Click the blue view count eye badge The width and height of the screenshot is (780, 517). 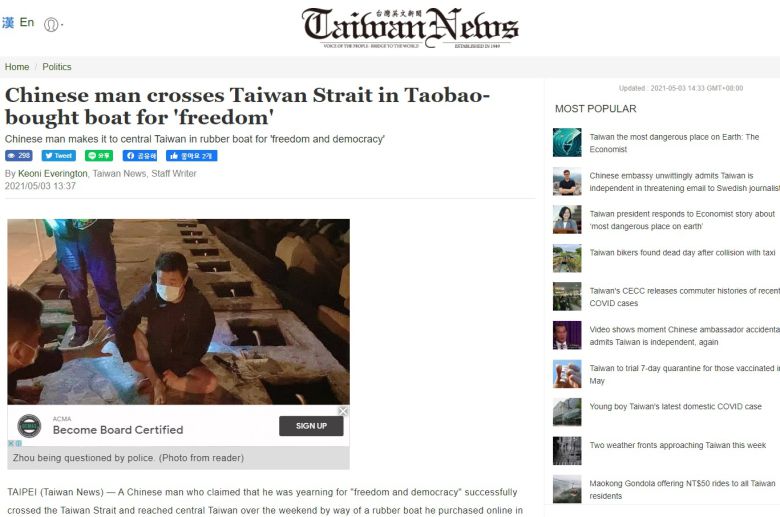tap(19, 156)
